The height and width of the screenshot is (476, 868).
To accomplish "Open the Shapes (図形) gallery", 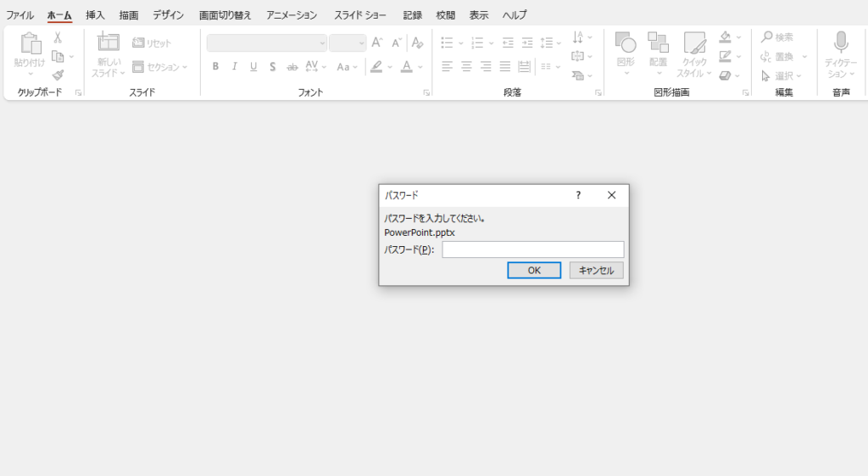I will (x=626, y=53).
